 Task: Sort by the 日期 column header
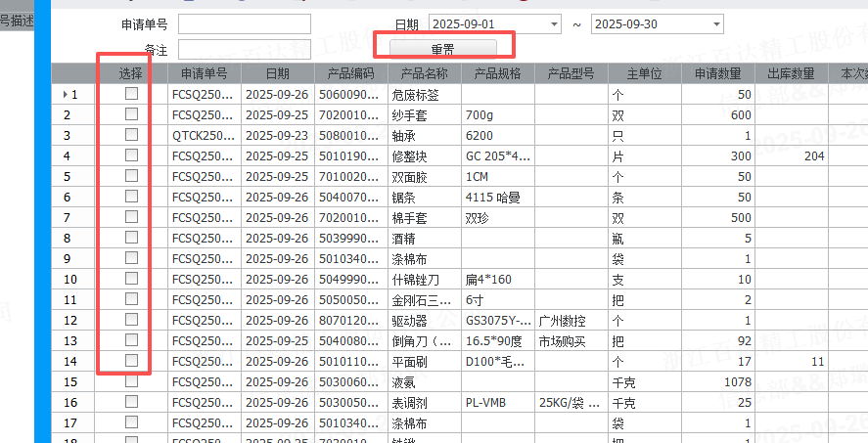(x=277, y=73)
